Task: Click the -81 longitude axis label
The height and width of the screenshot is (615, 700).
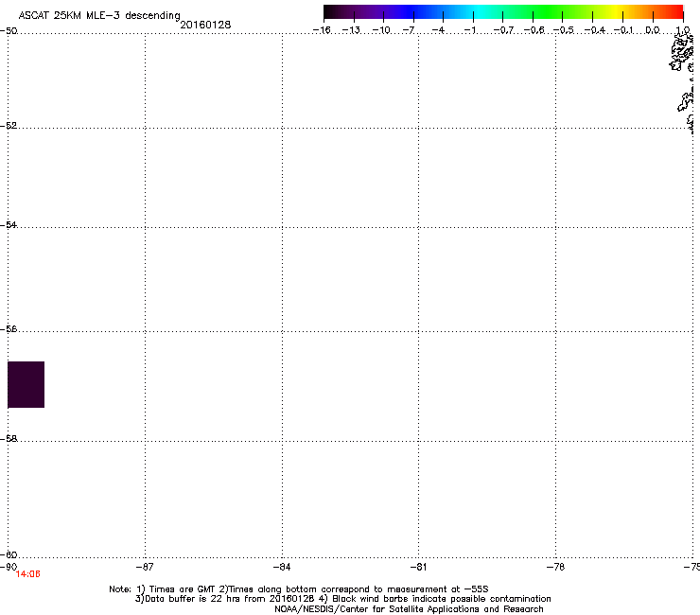Action: [x=418, y=567]
